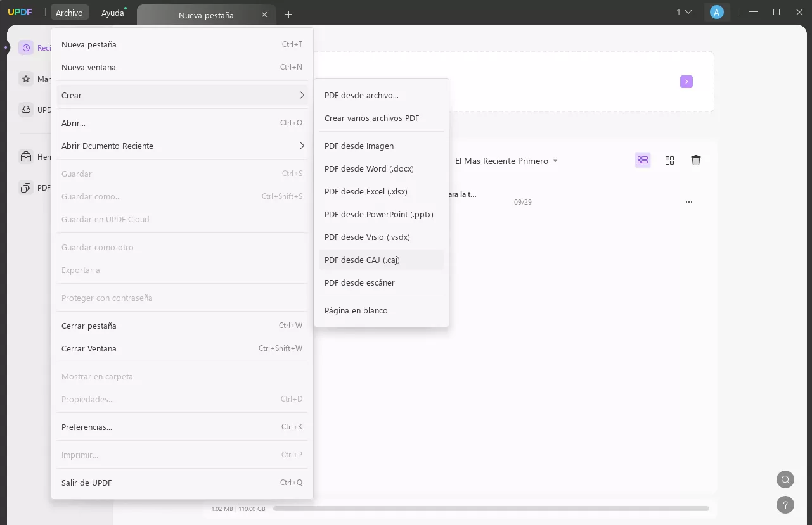
Task: Choose Cerrar pestaña menu entry
Action: tap(183, 326)
